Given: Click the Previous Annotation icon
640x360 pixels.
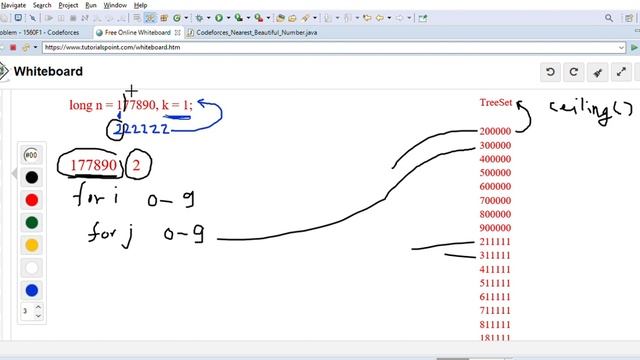Looking at the screenshot, I should pos(348,18).
